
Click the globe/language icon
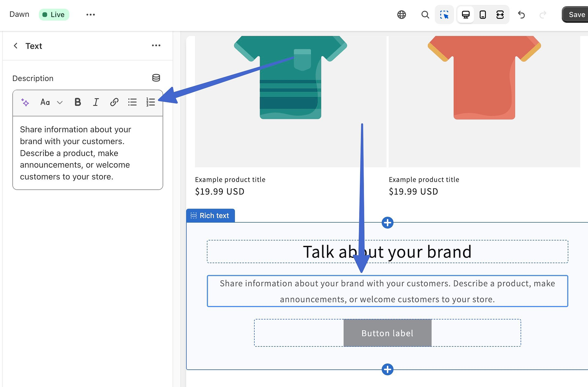402,15
